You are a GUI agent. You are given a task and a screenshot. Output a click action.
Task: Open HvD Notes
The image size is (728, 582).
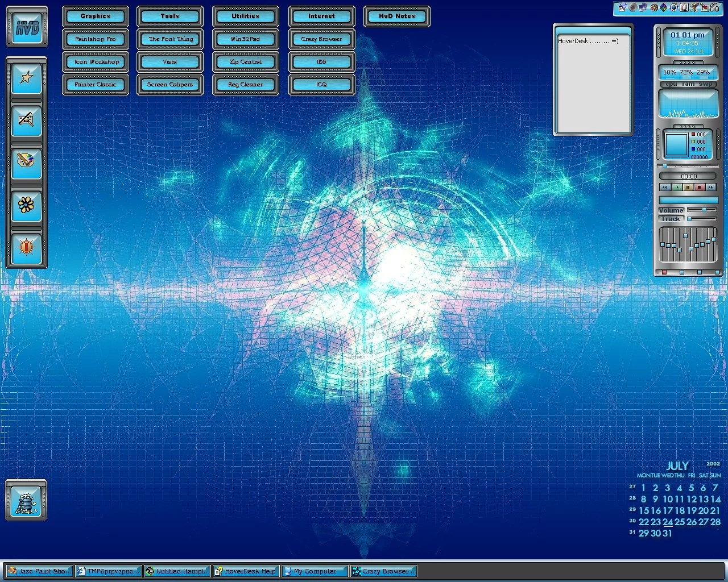click(397, 16)
